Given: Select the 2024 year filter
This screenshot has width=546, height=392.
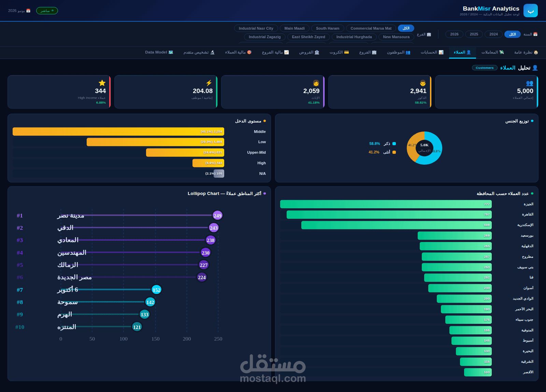Looking at the screenshot, I should point(493,34).
